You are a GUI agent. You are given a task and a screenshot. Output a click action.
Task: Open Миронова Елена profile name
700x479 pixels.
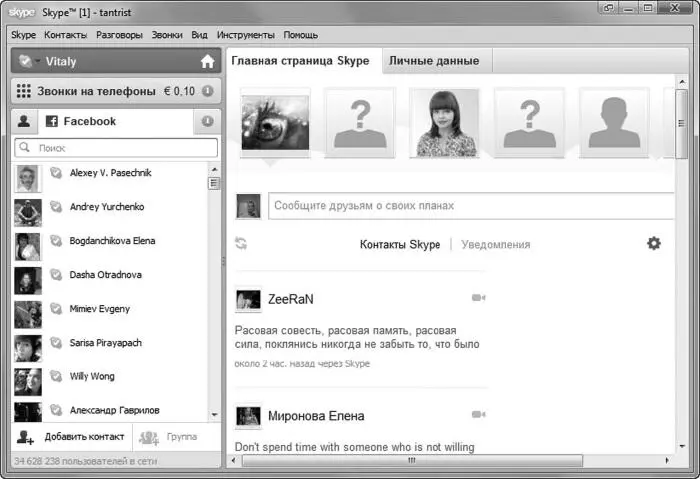[316, 416]
